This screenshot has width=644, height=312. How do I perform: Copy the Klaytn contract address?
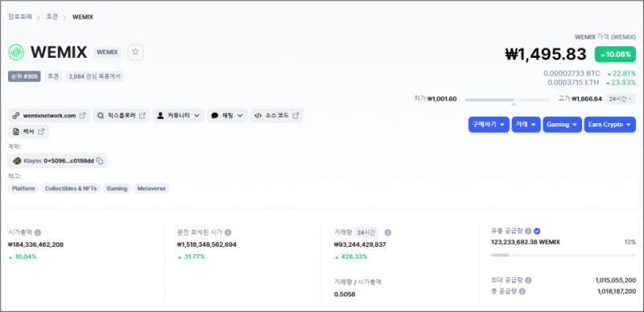point(100,161)
